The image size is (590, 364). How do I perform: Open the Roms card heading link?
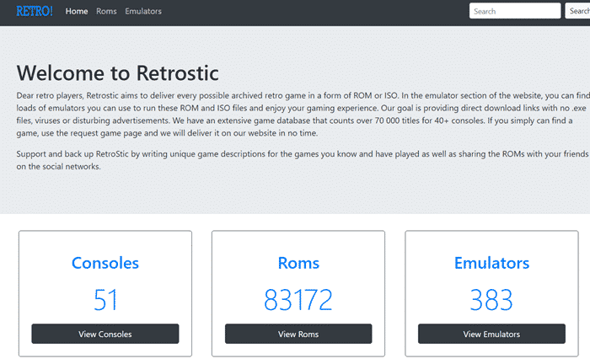point(298,263)
